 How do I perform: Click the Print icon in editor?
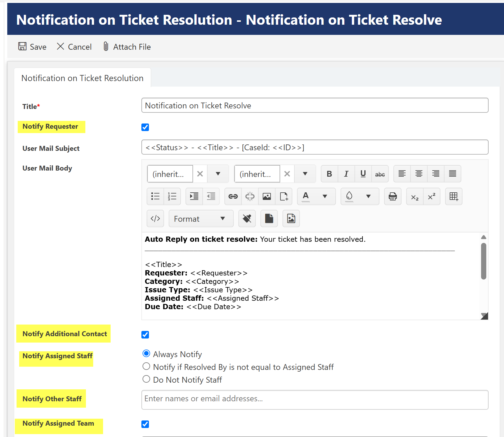click(393, 196)
